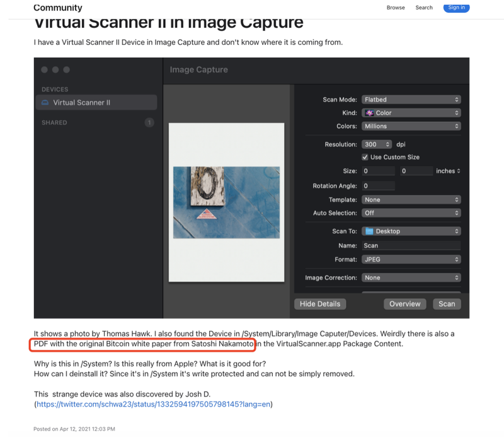Viewport: 504px width, 440px height.
Task: Click the Image Capture window title
Action: tap(198, 70)
